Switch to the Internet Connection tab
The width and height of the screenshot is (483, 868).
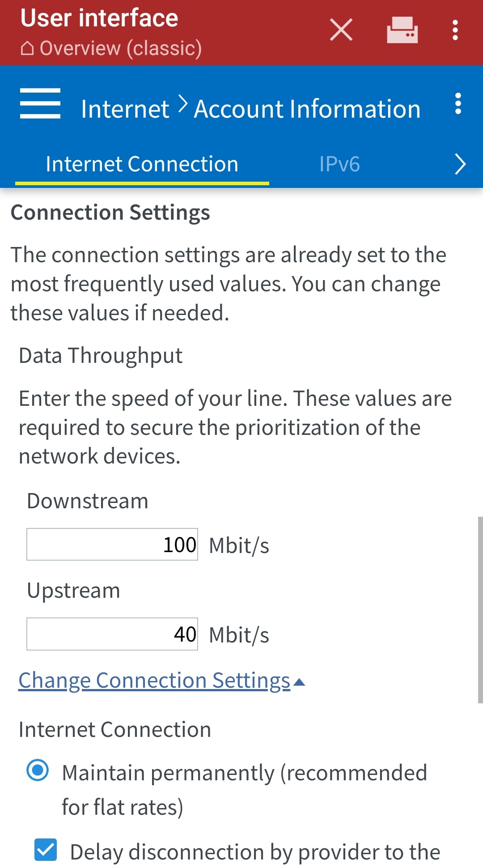[142, 164]
